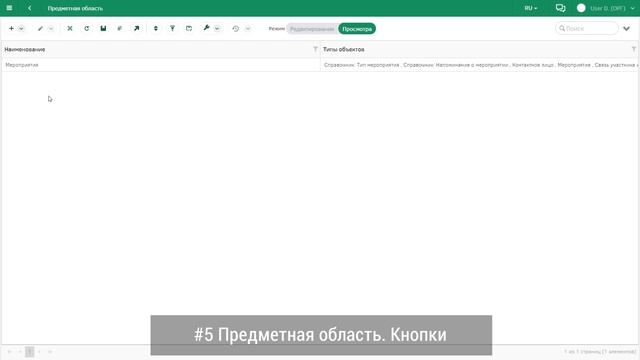The height and width of the screenshot is (360, 640).
Task: Expand the add button dropdown arrow
Action: (21, 29)
